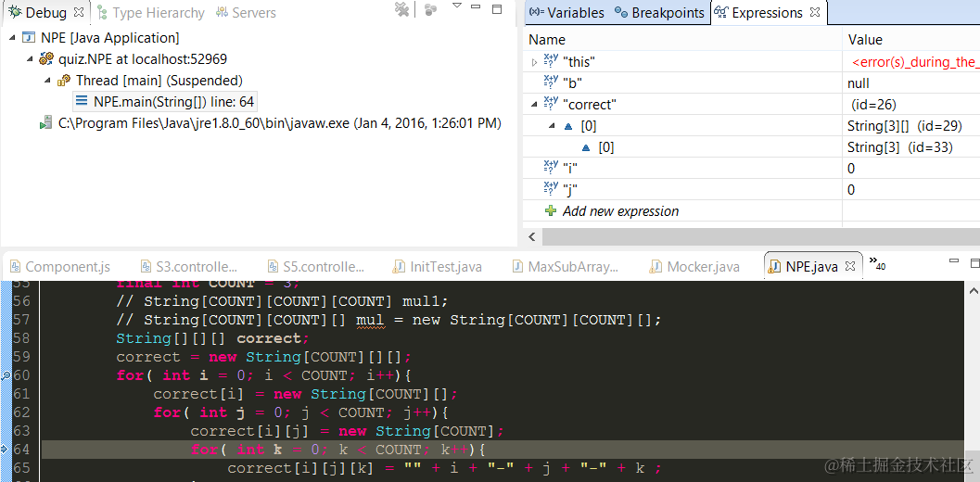Image resolution: width=980 pixels, height=482 pixels.
Task: Click the red error(s)_during_the value
Action: [x=916, y=62]
